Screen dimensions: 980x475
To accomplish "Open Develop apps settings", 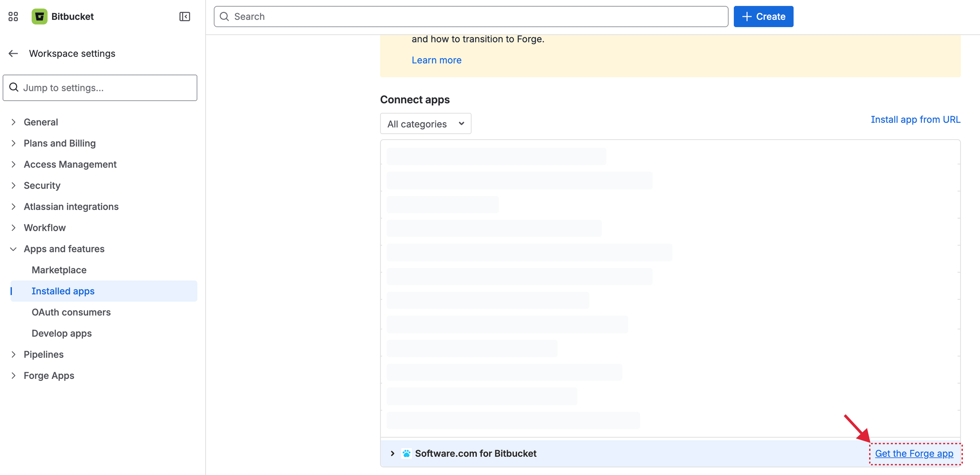I will click(x=62, y=333).
